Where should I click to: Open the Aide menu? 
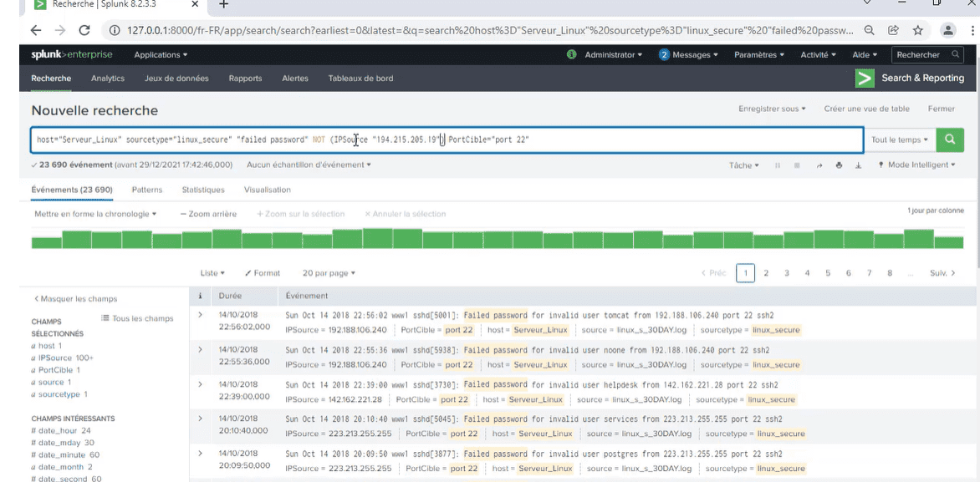point(865,55)
